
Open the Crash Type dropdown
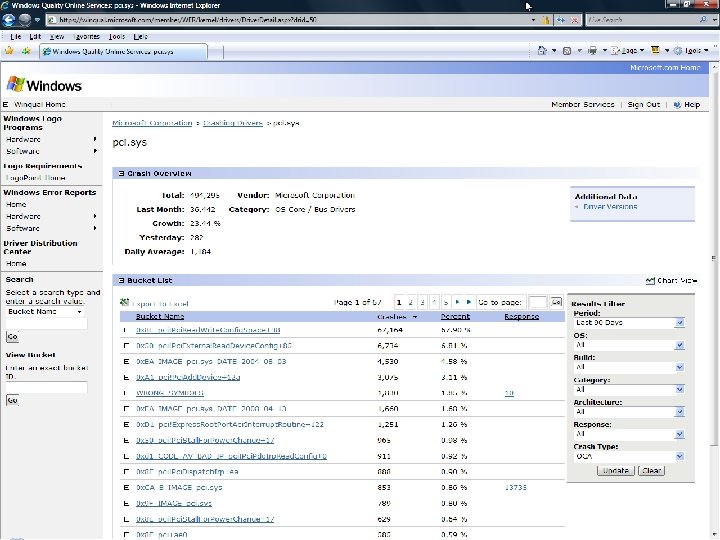pyautogui.click(x=628, y=454)
